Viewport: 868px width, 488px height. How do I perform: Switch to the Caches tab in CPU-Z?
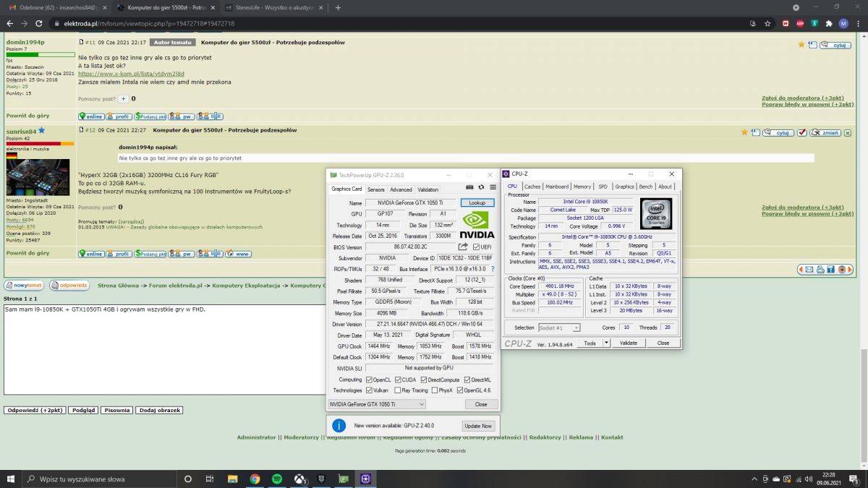532,187
